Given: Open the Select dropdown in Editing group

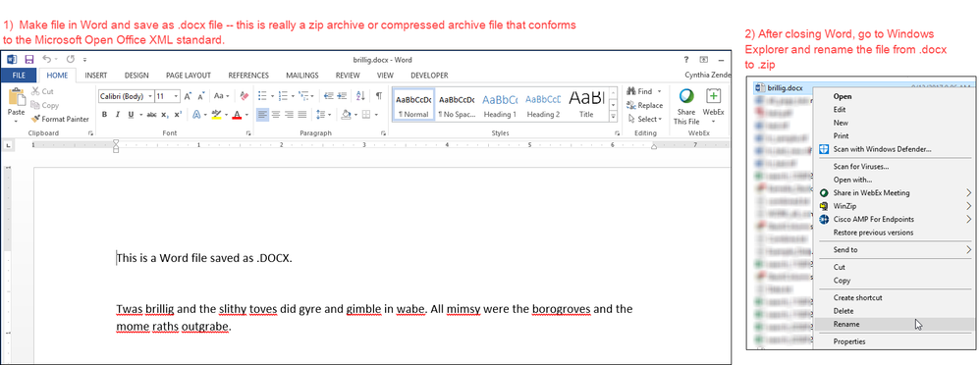Looking at the screenshot, I should pos(645,119).
